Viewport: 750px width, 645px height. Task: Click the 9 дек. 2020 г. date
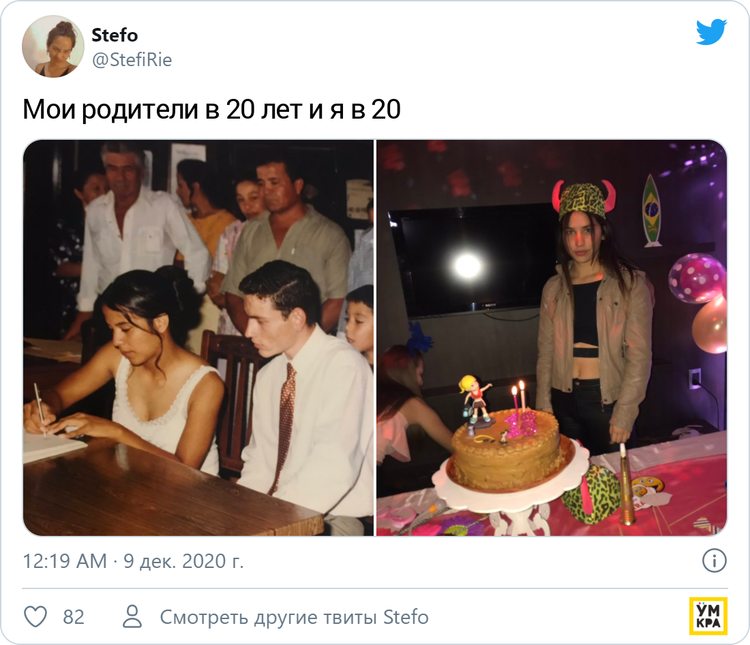click(184, 561)
